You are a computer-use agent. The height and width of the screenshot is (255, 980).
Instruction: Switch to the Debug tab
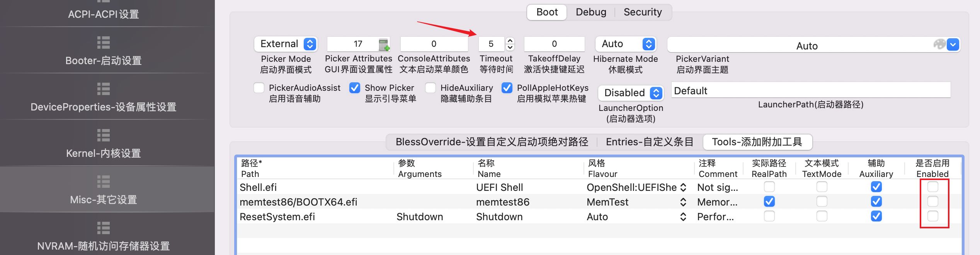[x=591, y=12]
